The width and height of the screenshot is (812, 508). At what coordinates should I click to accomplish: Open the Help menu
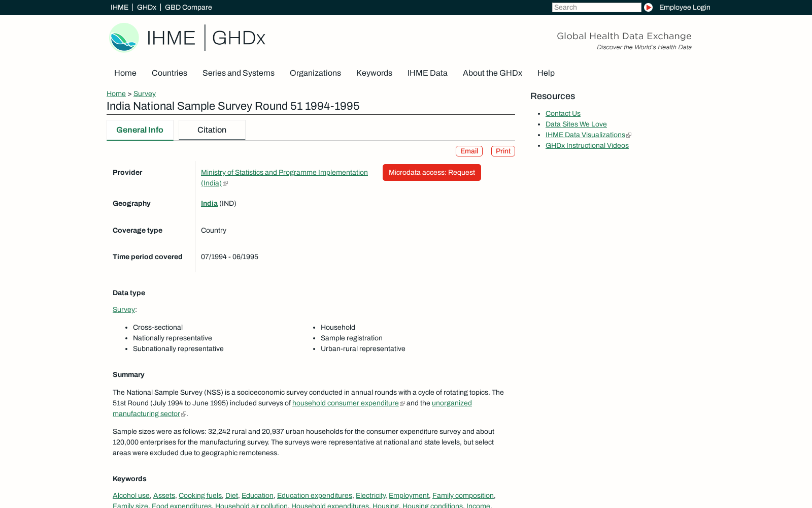(x=546, y=73)
